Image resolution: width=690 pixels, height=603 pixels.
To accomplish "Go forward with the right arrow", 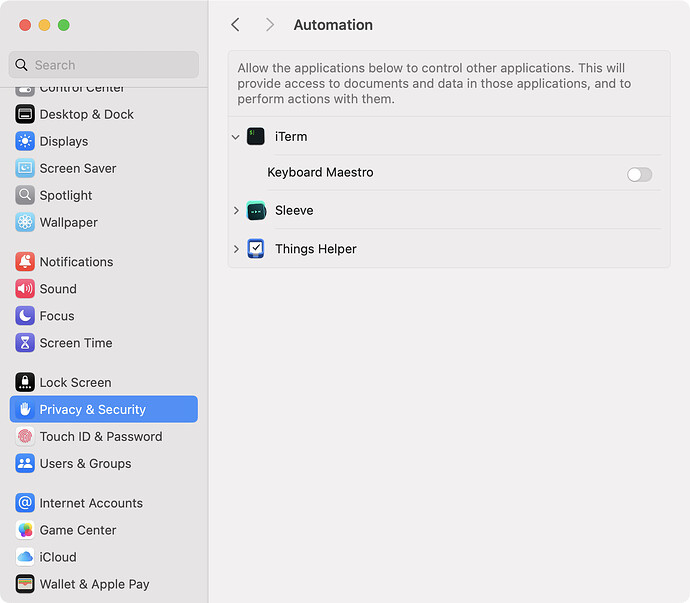I will point(270,25).
